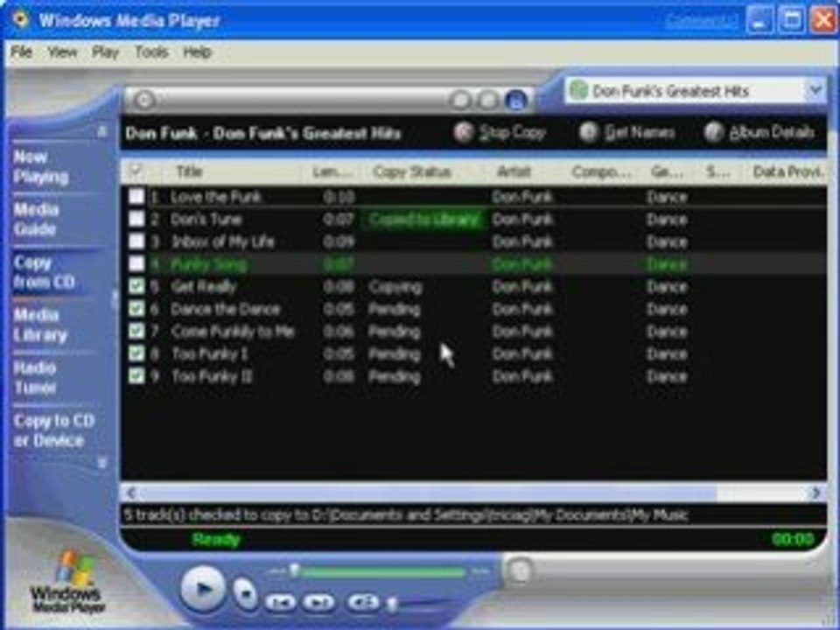Open the View menu
The height and width of the screenshot is (630, 840).
62,52
